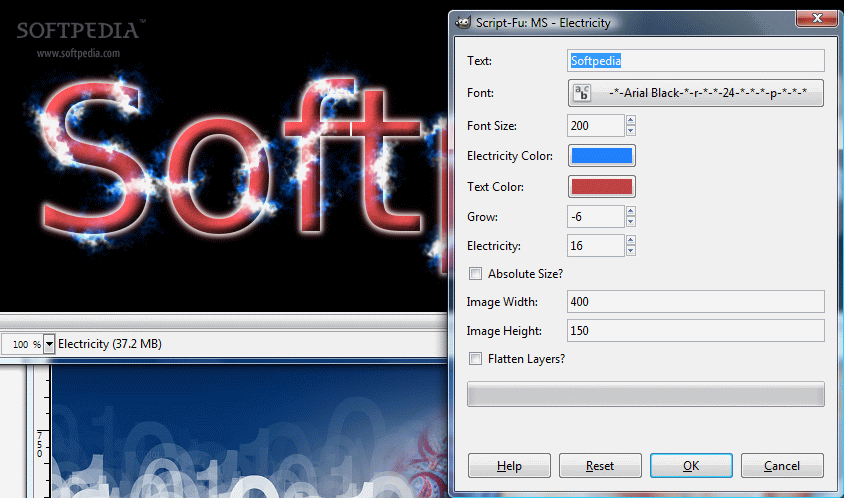Click the Font Size value field
Image resolution: width=844 pixels, height=498 pixels.
[595, 125]
